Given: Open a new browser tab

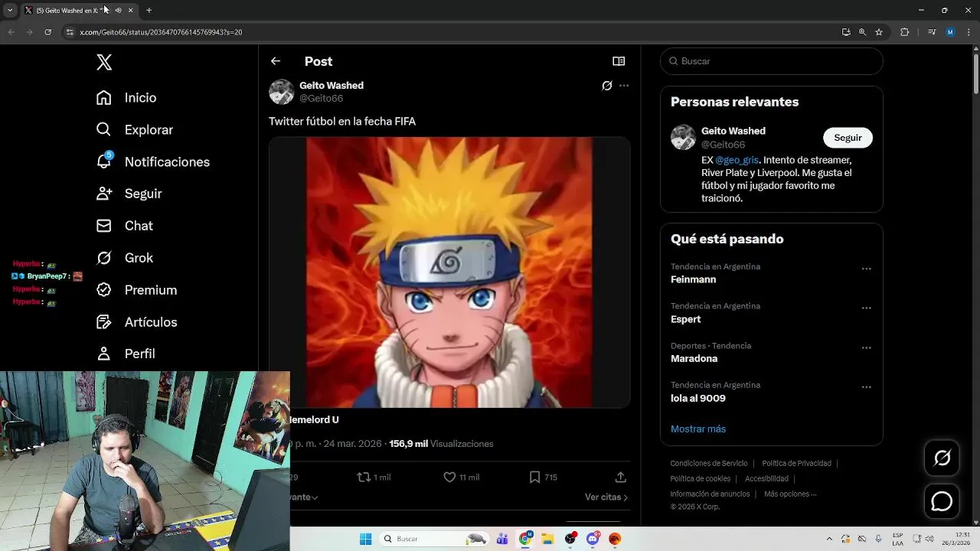Looking at the screenshot, I should tap(149, 11).
